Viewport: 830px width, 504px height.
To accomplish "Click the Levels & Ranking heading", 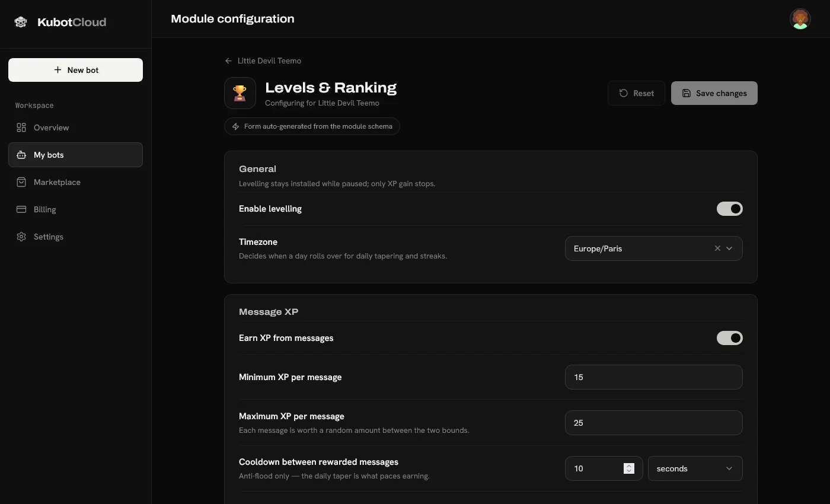I will (331, 88).
